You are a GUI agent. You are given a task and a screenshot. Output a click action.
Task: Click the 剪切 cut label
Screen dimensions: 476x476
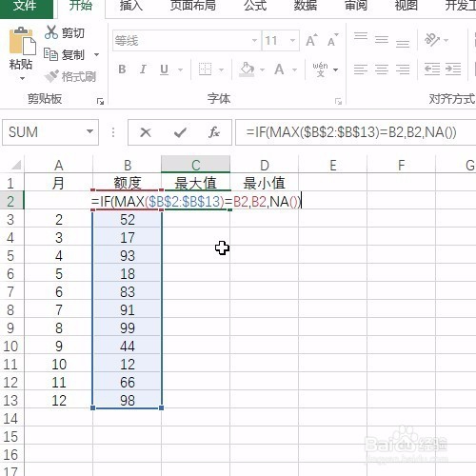[73, 33]
